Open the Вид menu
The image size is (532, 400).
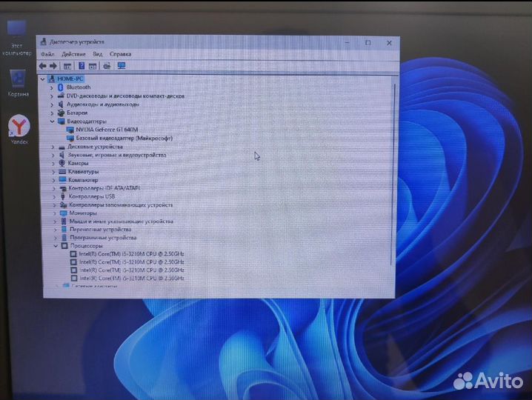pos(98,54)
